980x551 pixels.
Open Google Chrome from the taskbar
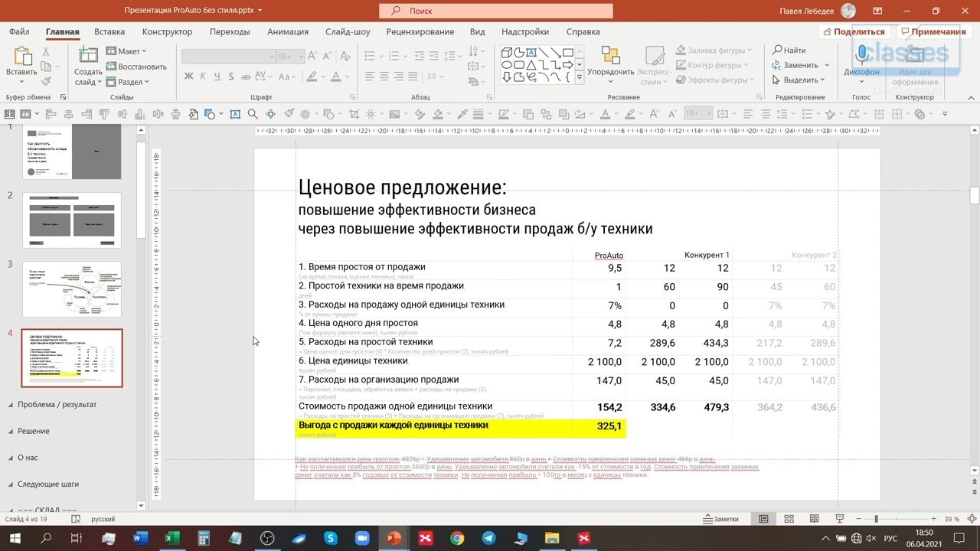pos(456,539)
